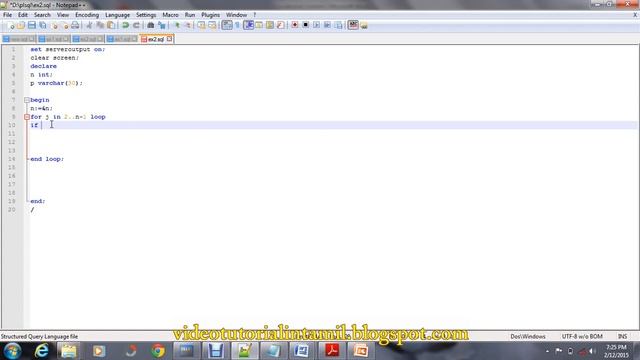640x360 pixels.
Task: Close the ex2.sql tab with its X
Action: tap(169, 39)
